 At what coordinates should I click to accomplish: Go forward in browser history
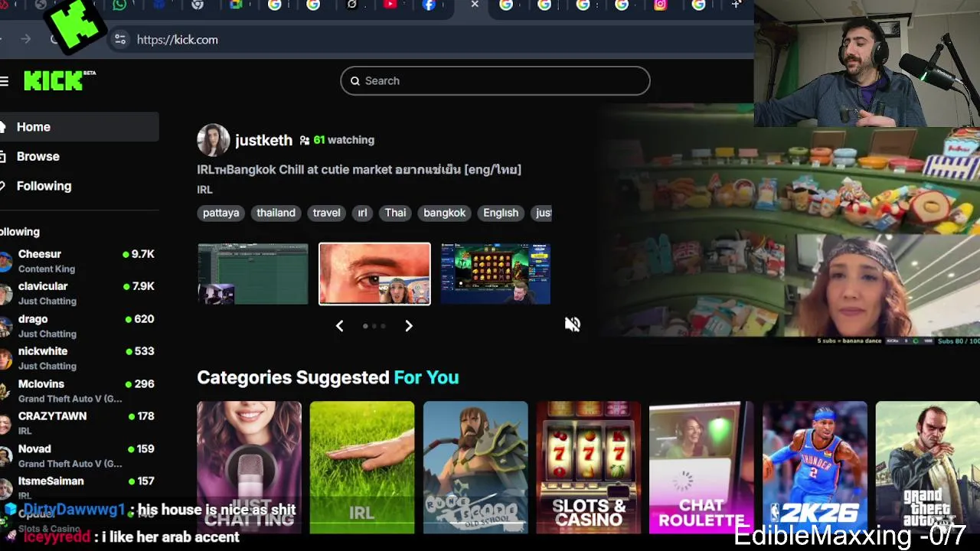tap(26, 39)
